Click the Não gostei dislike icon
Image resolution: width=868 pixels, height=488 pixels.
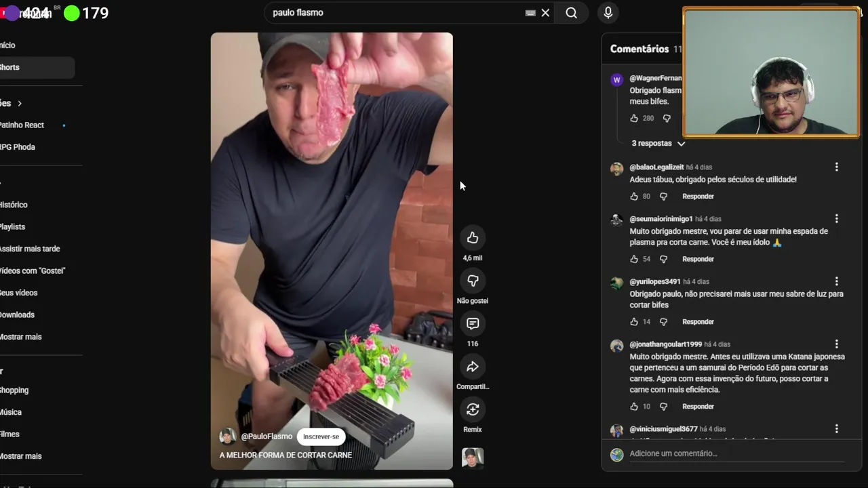[x=473, y=281]
